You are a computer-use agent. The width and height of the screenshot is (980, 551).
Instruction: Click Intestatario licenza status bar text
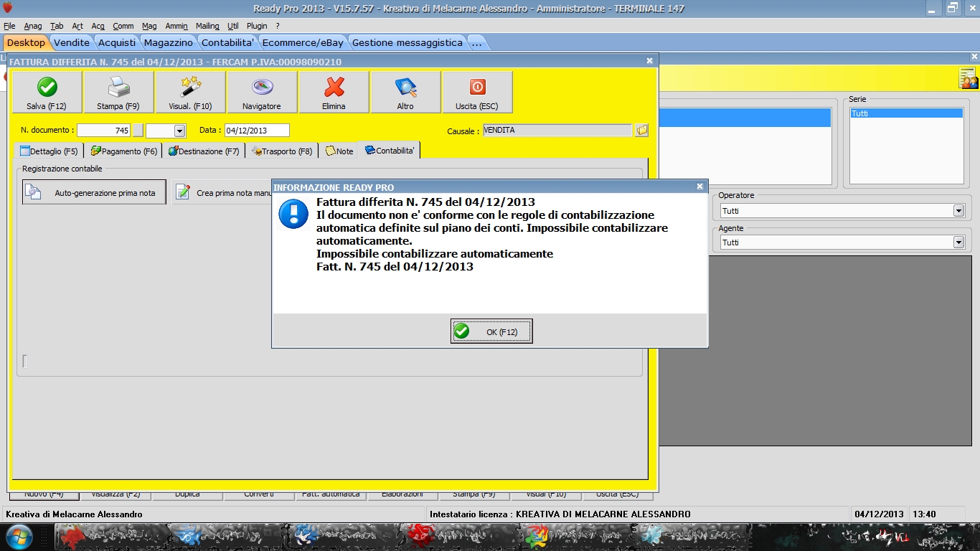point(560,514)
